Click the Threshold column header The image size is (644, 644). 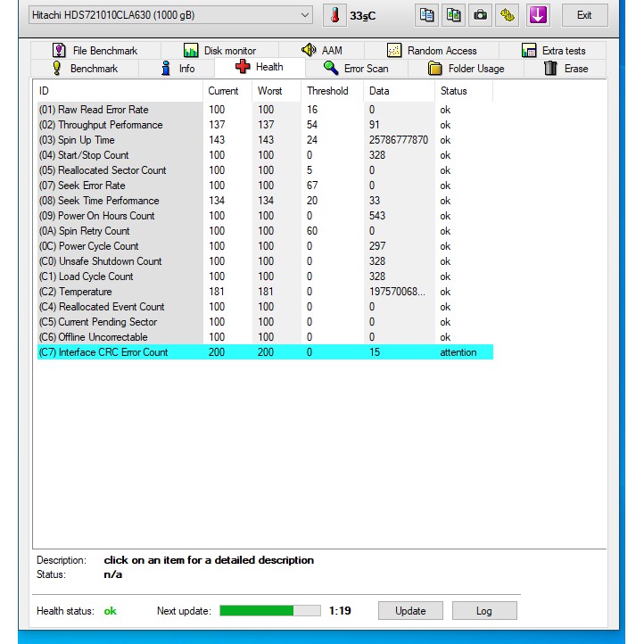click(x=327, y=91)
